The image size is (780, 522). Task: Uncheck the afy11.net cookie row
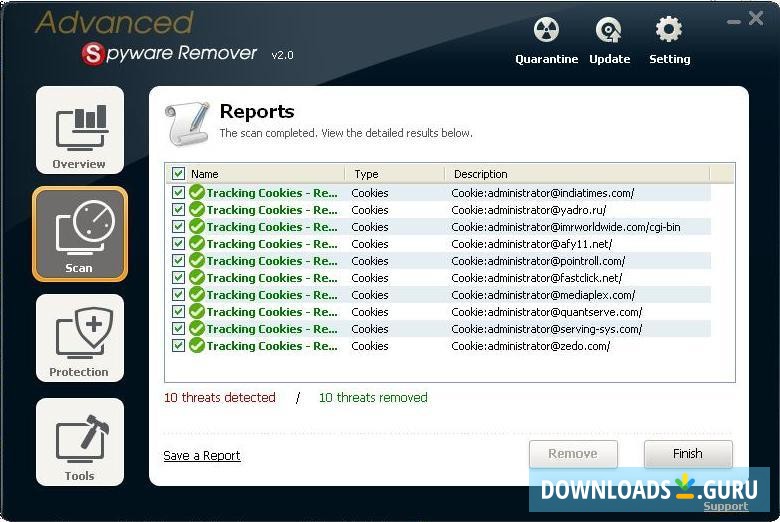178,243
